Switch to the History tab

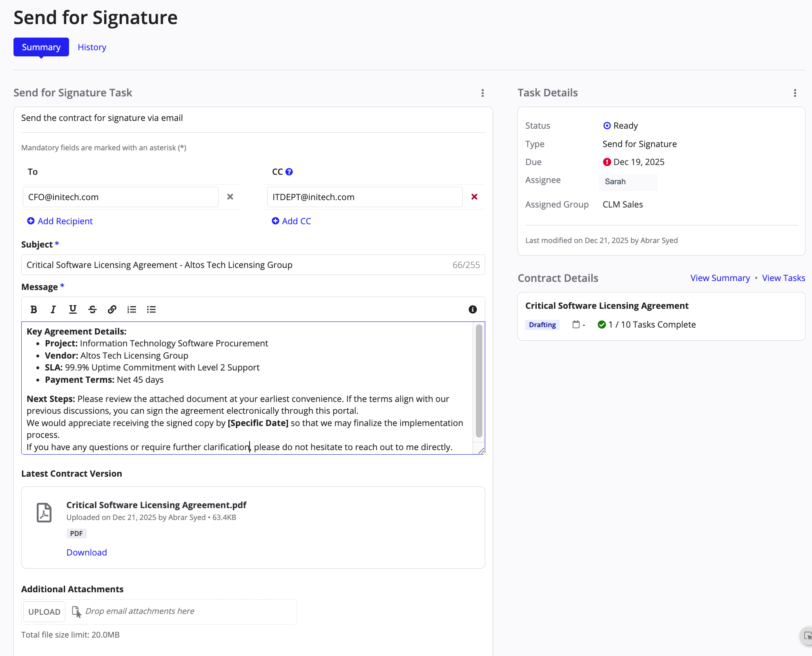coord(92,47)
